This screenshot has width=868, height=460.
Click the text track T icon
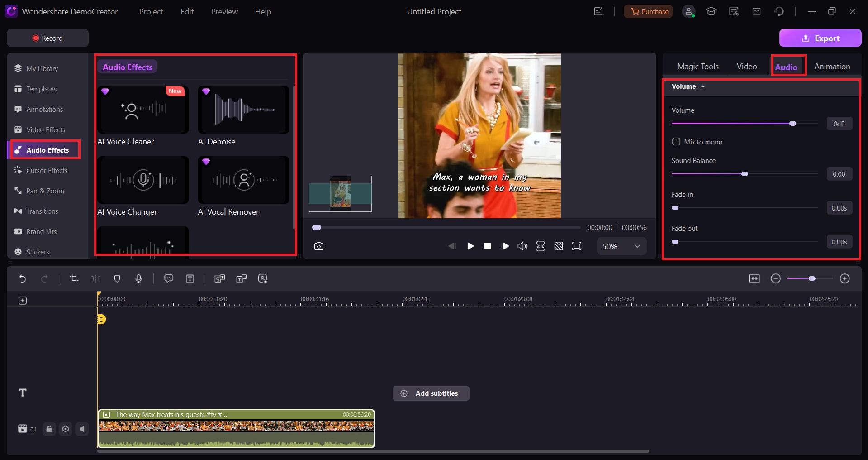click(23, 393)
